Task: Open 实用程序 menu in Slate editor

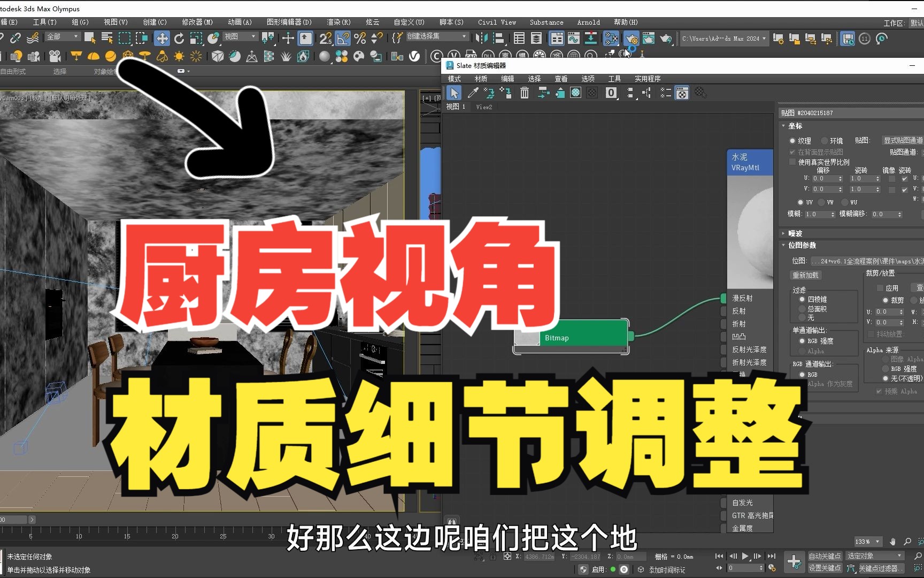Action: click(x=648, y=79)
